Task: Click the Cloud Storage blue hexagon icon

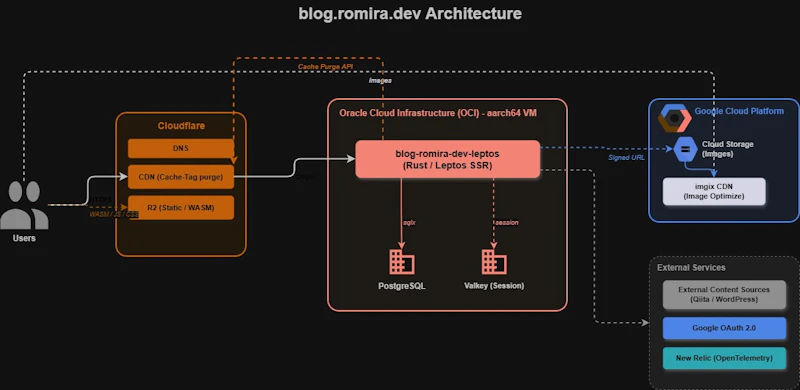Action: 685,149
